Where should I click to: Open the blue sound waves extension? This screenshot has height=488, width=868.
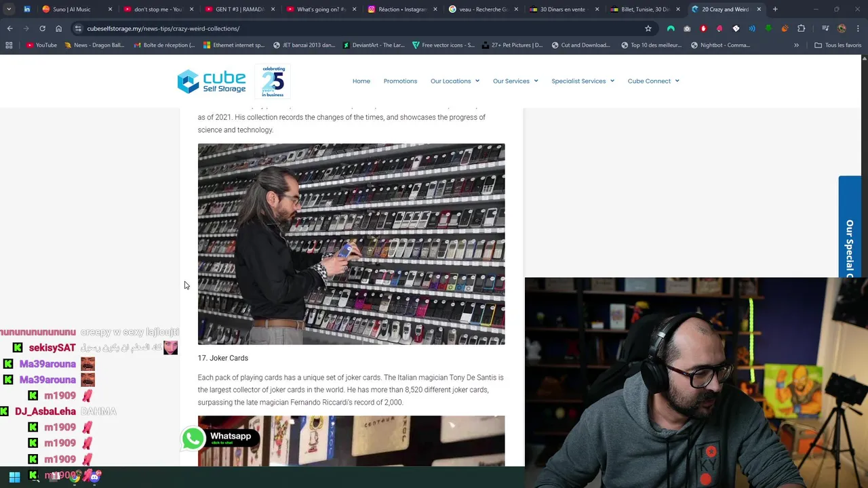pos(752,28)
